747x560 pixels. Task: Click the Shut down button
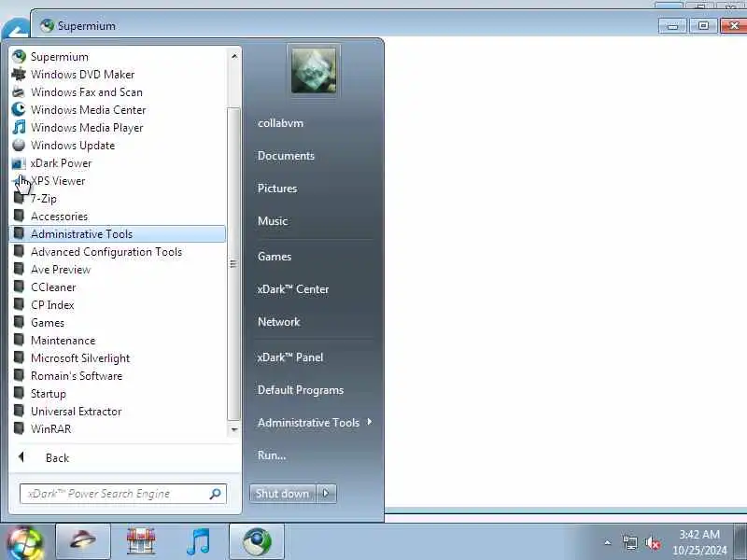point(283,494)
